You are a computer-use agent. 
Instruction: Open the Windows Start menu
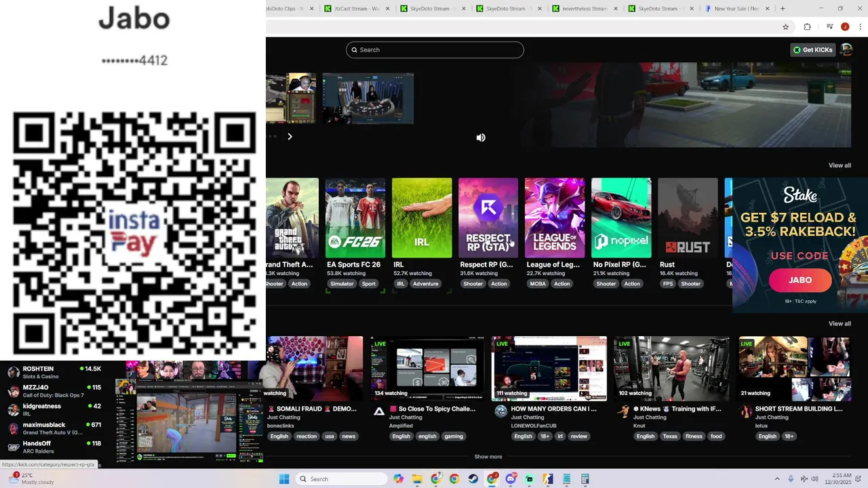284,479
